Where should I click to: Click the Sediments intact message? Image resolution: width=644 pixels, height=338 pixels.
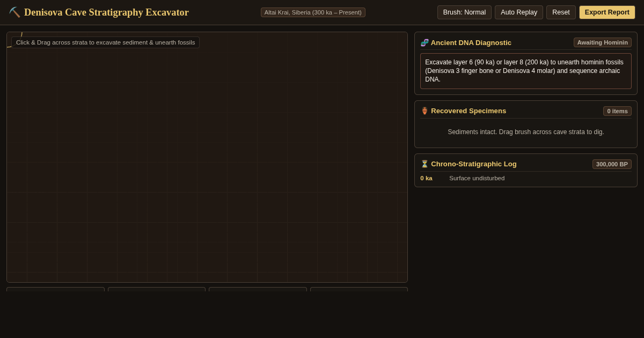click(x=526, y=132)
